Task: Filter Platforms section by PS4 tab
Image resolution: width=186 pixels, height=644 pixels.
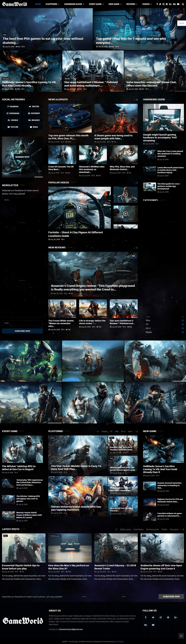Action: pos(117,431)
